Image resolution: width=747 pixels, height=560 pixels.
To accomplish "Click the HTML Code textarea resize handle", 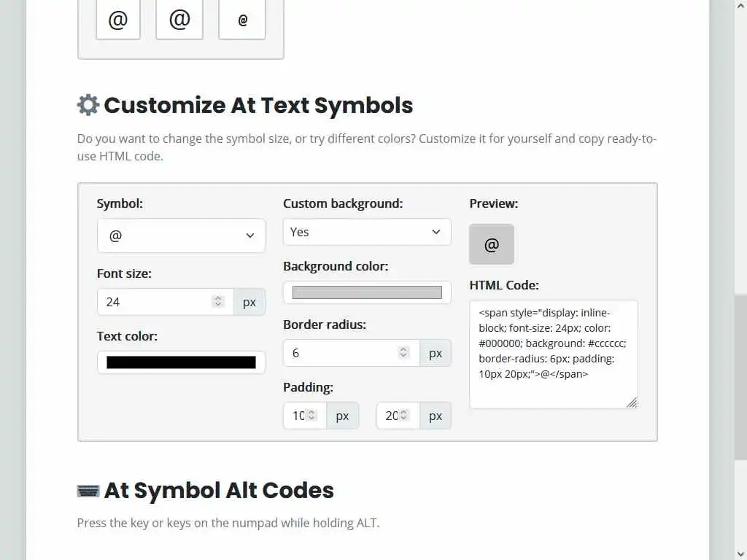I will [632, 402].
